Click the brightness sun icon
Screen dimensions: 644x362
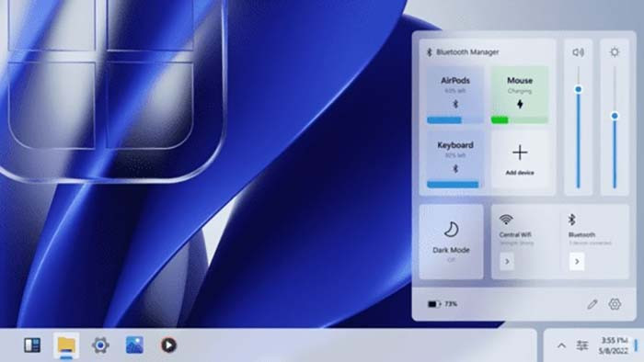tap(615, 52)
